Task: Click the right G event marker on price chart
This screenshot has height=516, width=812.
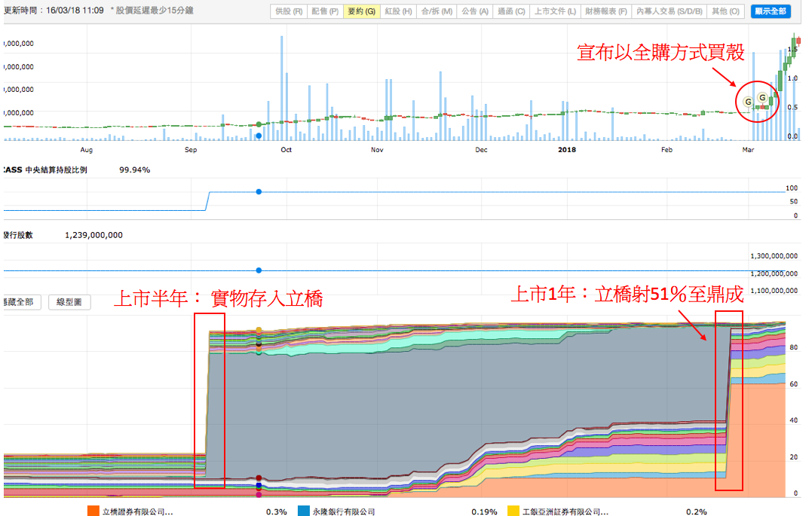Action: (762, 98)
